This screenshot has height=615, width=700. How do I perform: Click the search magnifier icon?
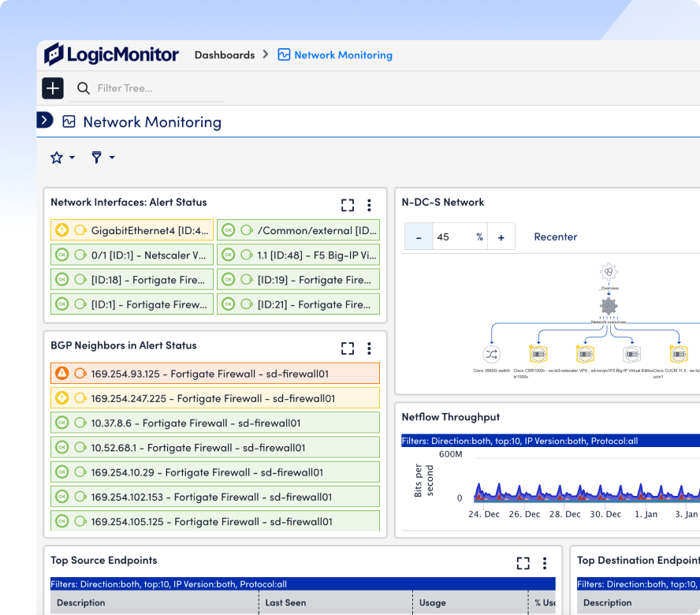pos(84,88)
